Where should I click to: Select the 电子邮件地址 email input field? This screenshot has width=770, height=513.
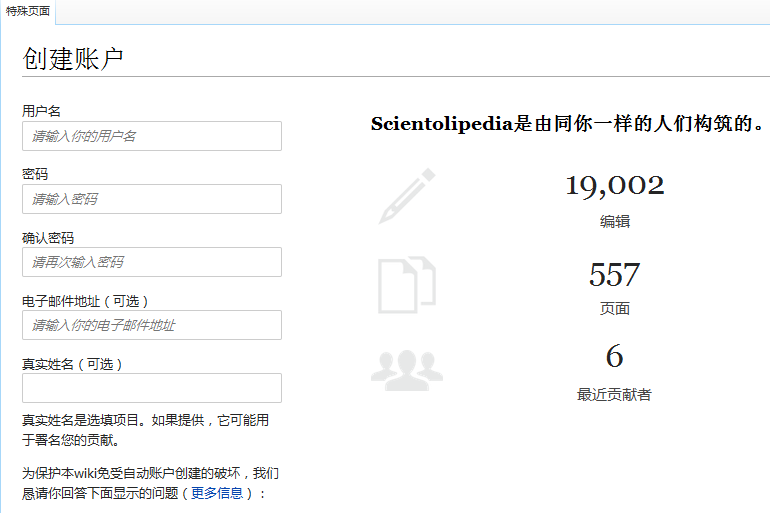(152, 325)
